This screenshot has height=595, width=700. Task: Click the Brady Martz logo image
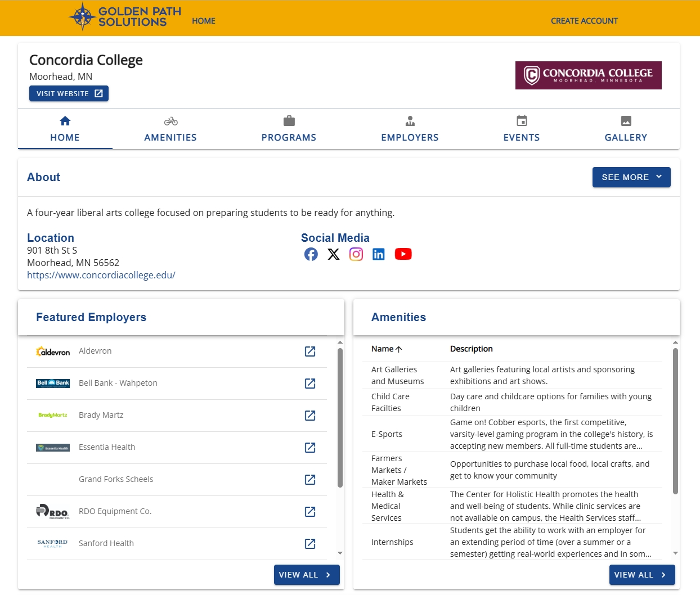click(53, 415)
